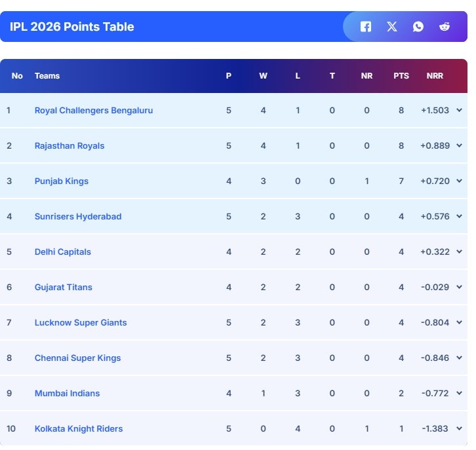Image resolution: width=476 pixels, height=450 pixels.
Task: Expand Royal Challengers Bengaluru row details
Action: [459, 111]
